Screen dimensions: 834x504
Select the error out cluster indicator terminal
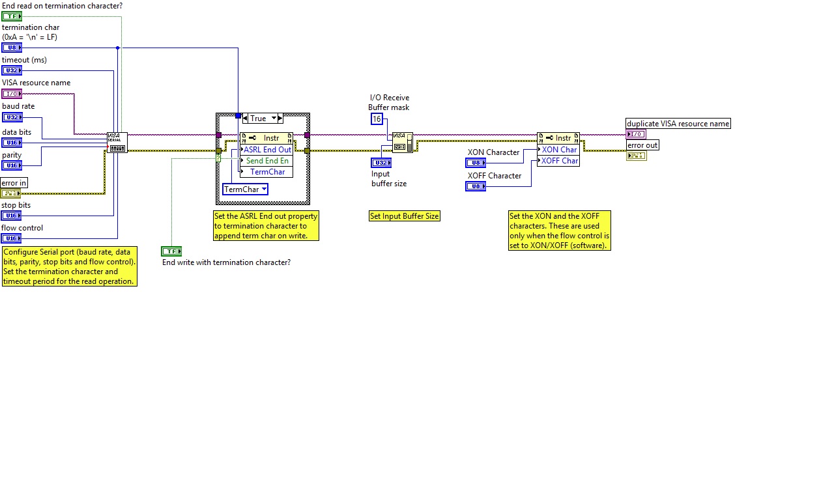click(636, 156)
